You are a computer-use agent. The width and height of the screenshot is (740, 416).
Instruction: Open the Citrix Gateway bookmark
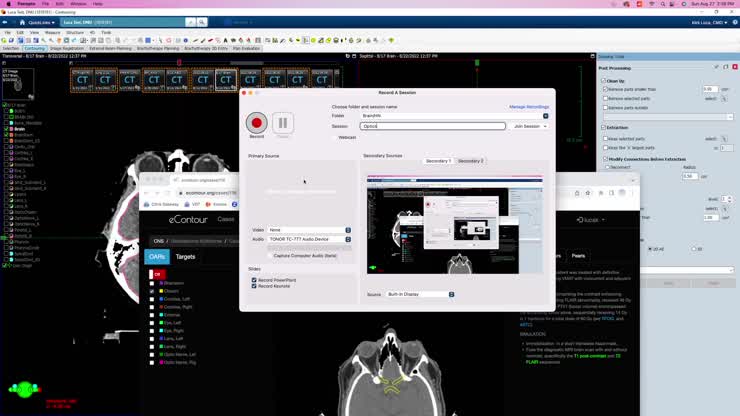161,204
